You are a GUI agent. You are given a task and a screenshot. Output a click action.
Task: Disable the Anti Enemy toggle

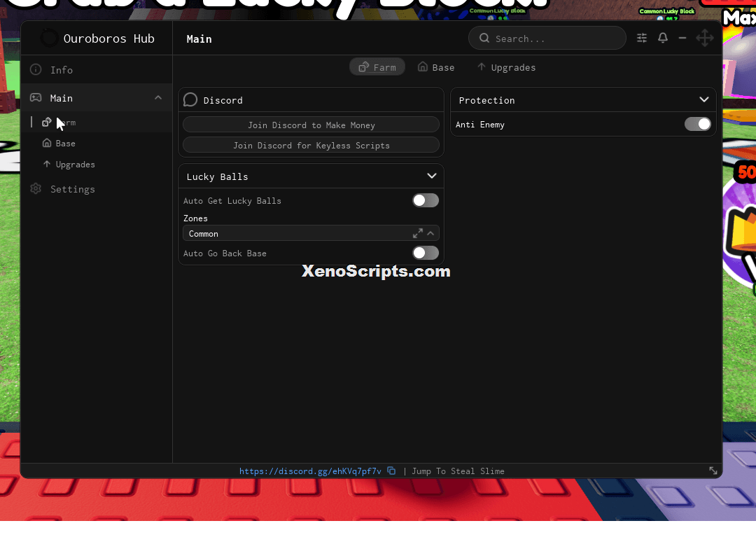(698, 125)
